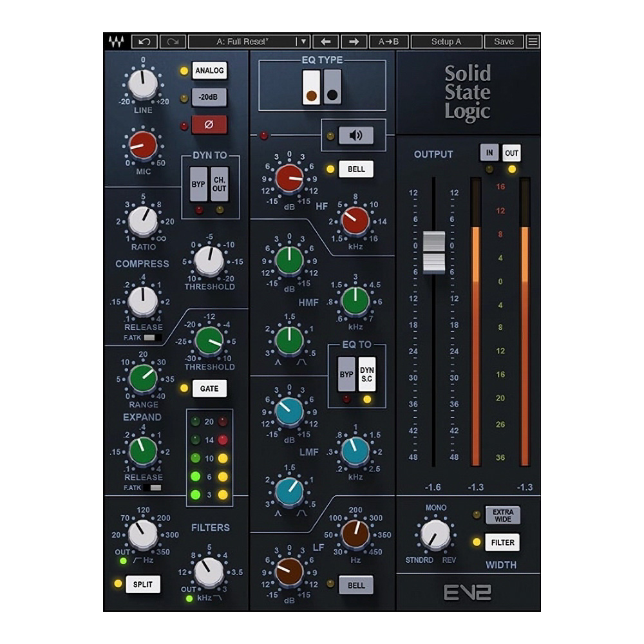Toggle the width FILTER button

click(503, 542)
